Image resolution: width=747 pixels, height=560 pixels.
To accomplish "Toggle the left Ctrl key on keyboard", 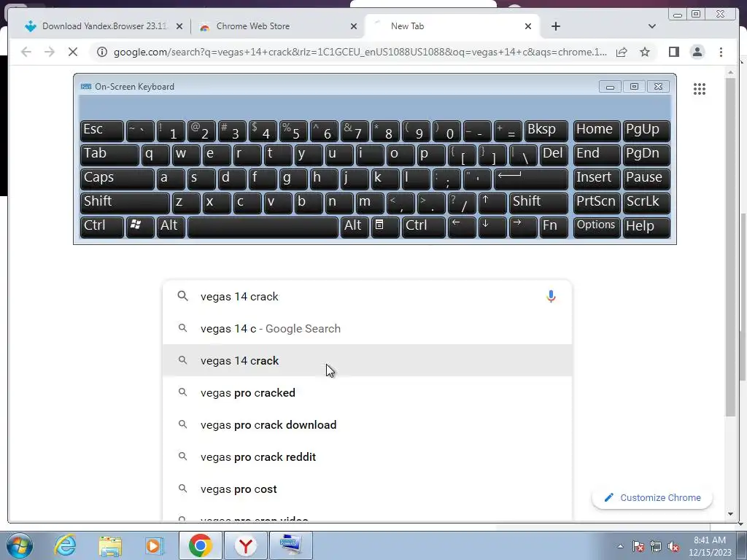I will pos(102,227).
